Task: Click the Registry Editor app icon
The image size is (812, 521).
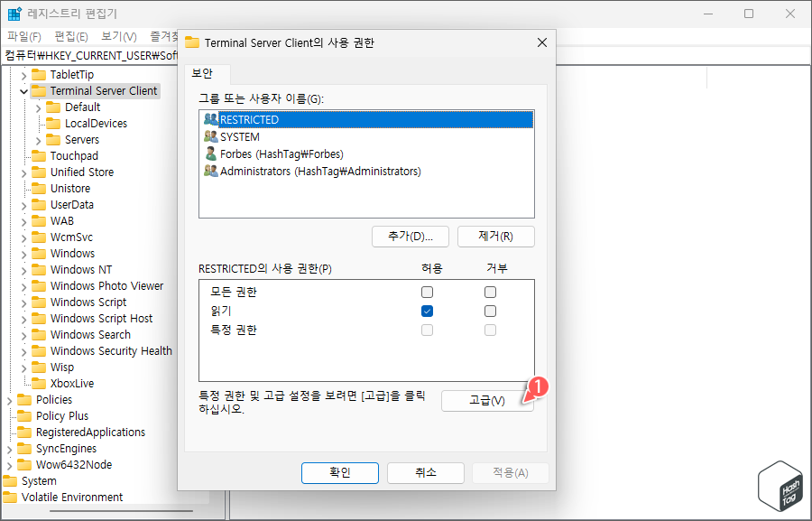Action: [x=12, y=12]
